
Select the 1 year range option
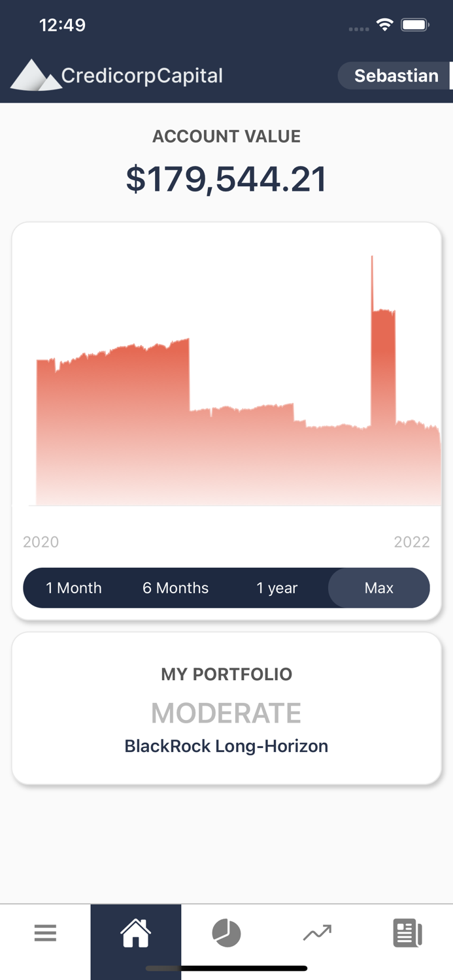[x=277, y=588]
